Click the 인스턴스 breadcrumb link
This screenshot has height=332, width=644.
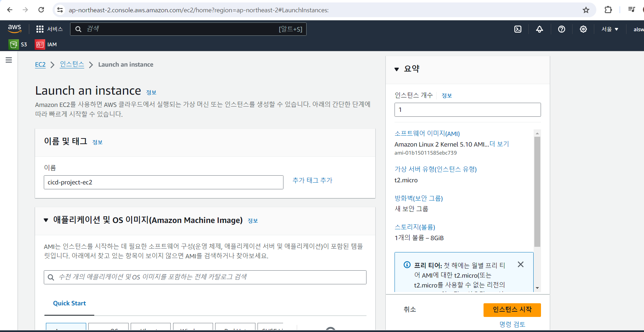pyautogui.click(x=72, y=64)
